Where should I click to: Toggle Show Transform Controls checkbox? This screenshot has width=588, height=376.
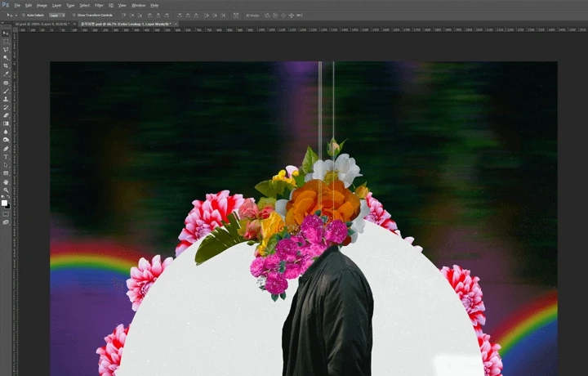[73, 16]
